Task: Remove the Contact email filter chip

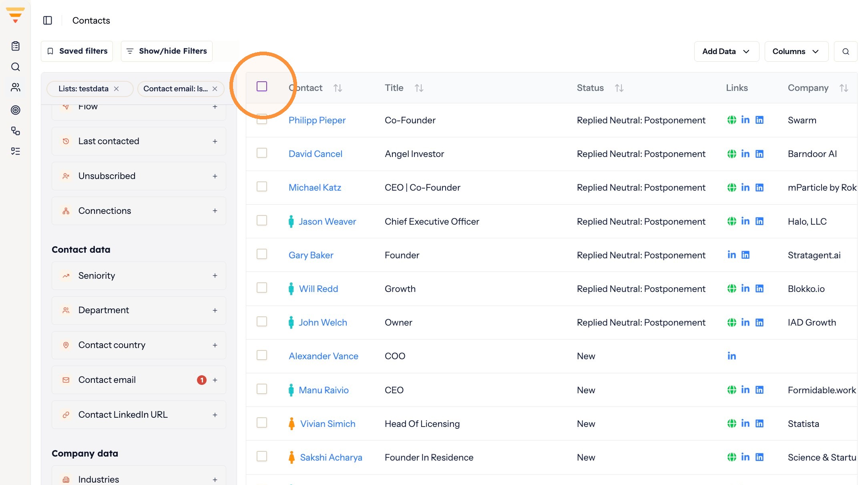Action: click(x=215, y=89)
